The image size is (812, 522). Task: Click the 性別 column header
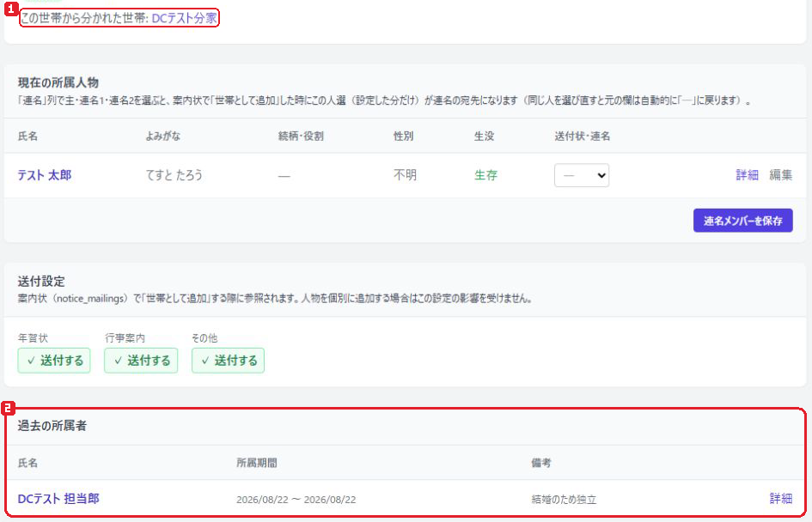[x=403, y=136]
